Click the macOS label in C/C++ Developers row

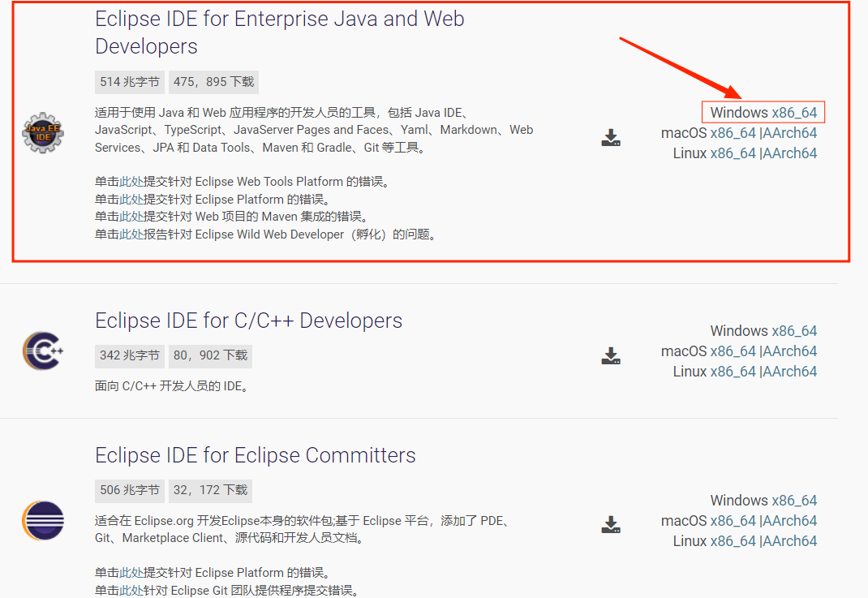(x=684, y=351)
